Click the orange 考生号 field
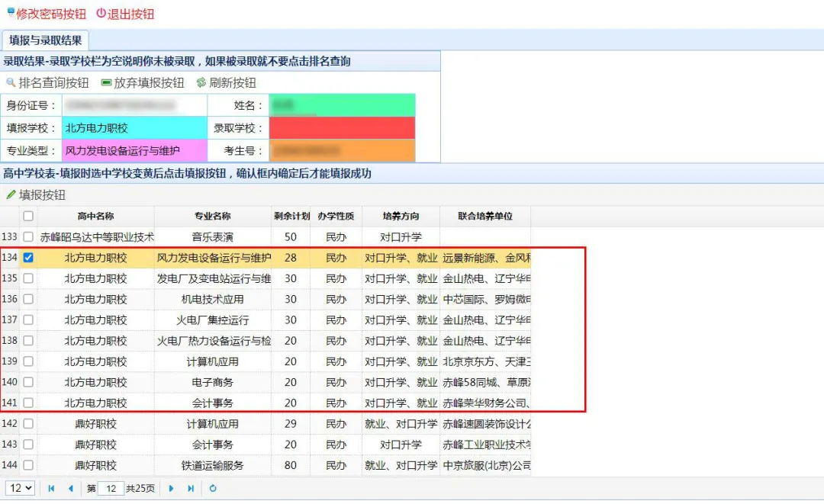This screenshot has height=504, width=824. (x=342, y=151)
